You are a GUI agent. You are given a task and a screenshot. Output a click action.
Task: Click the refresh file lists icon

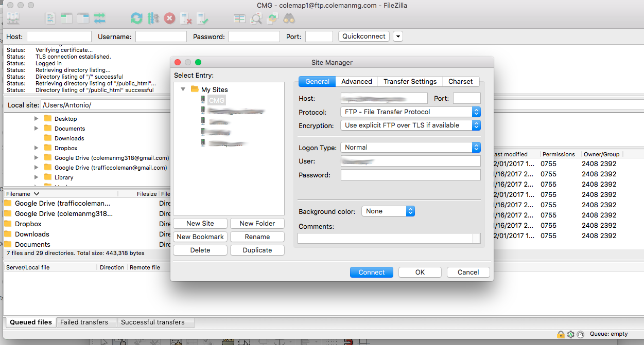[x=136, y=19]
